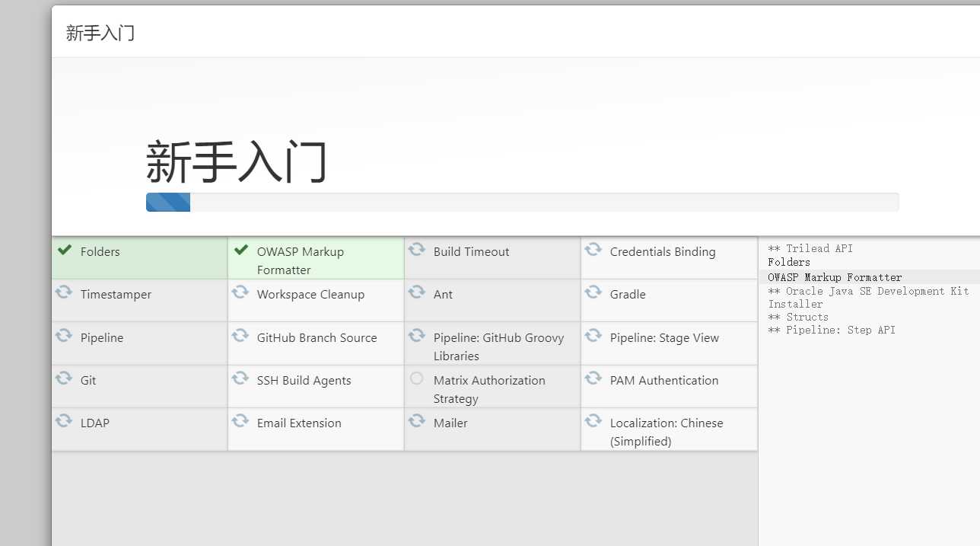This screenshot has height=546, width=980.
Task: Click the spinning icon beside Build Timeout
Action: point(416,249)
